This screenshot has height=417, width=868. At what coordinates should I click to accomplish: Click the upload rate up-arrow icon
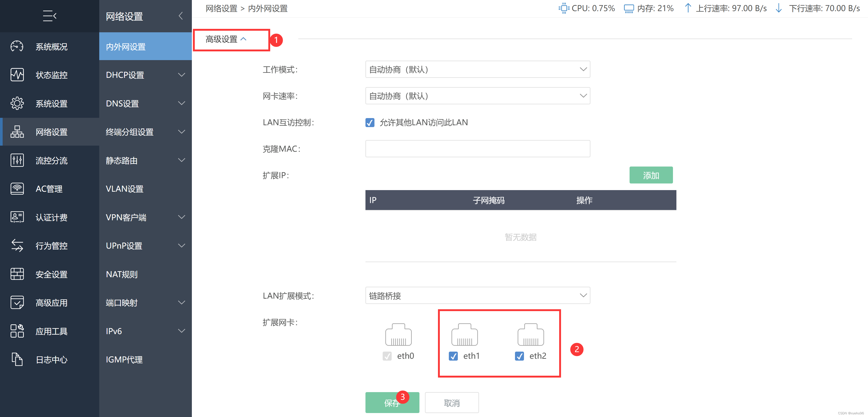tap(688, 8)
